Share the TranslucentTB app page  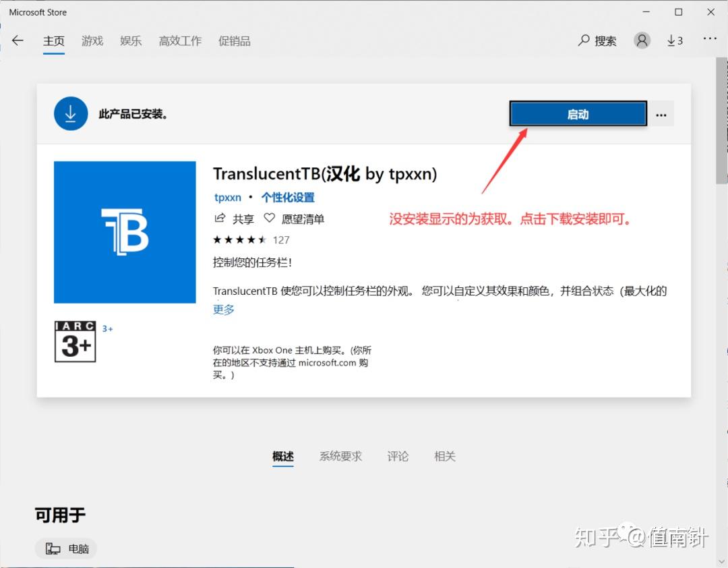click(x=235, y=218)
